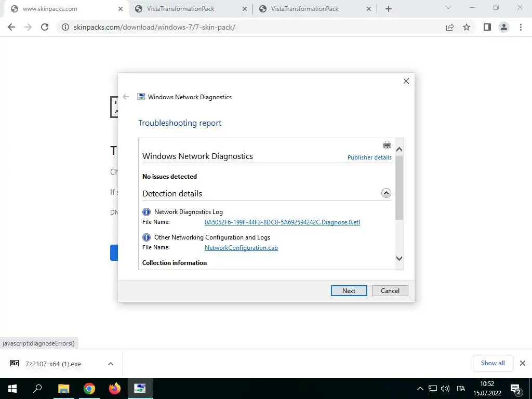The width and height of the screenshot is (532, 399).
Task: Click the Troubleshooting report heading
Action: [x=179, y=123]
